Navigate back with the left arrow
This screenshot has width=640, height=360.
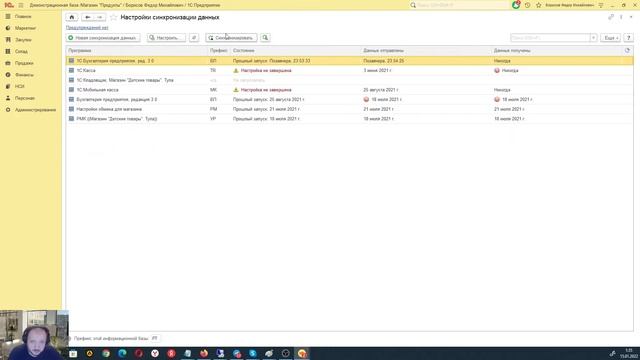(87, 17)
